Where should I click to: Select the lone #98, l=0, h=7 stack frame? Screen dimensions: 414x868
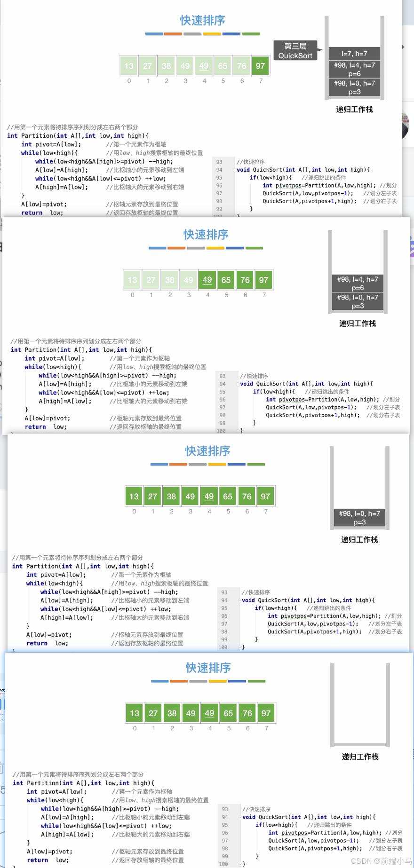pyautogui.click(x=359, y=518)
